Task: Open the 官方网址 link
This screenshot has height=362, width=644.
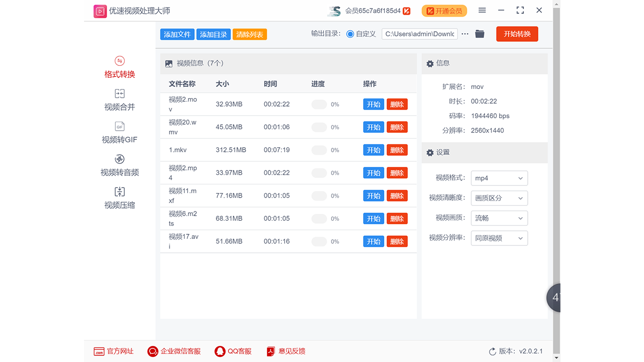Action: tap(114, 351)
